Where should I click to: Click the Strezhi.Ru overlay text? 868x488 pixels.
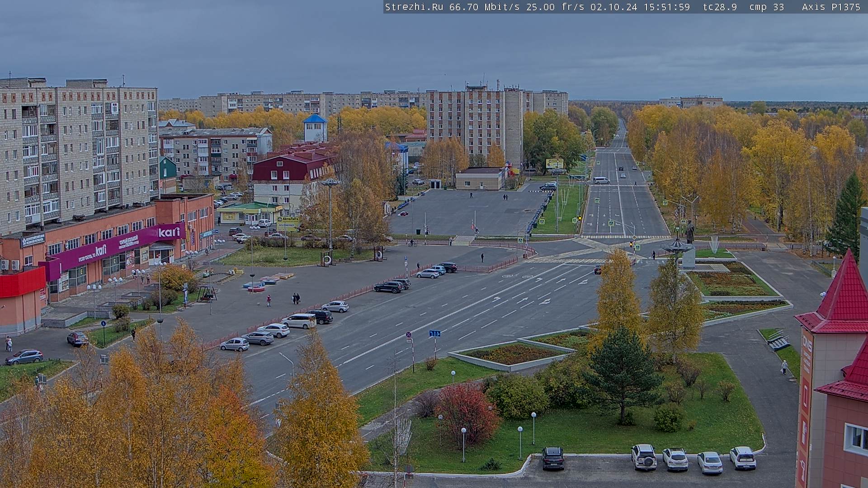pos(414,7)
